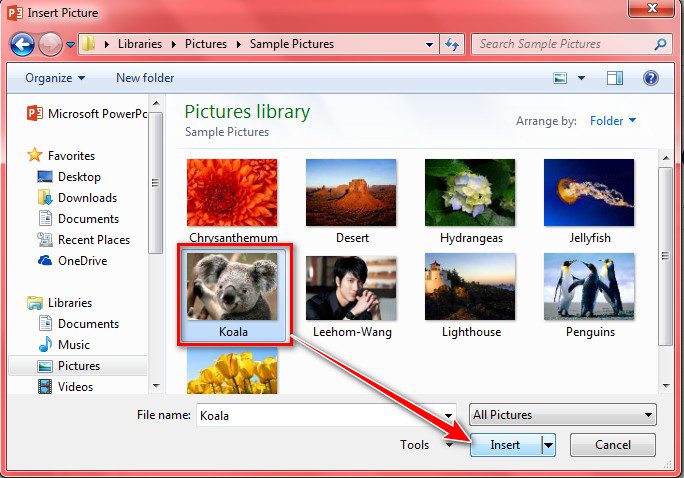Screen dimensions: 684x478
Task: Select the Hydrangeas picture thumbnail
Action: point(470,192)
